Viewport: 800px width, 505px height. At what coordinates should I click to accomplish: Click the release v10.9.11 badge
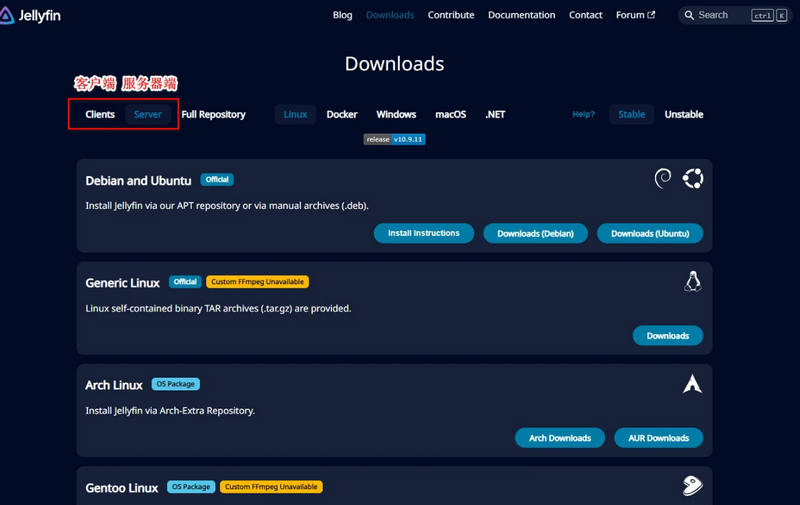394,139
